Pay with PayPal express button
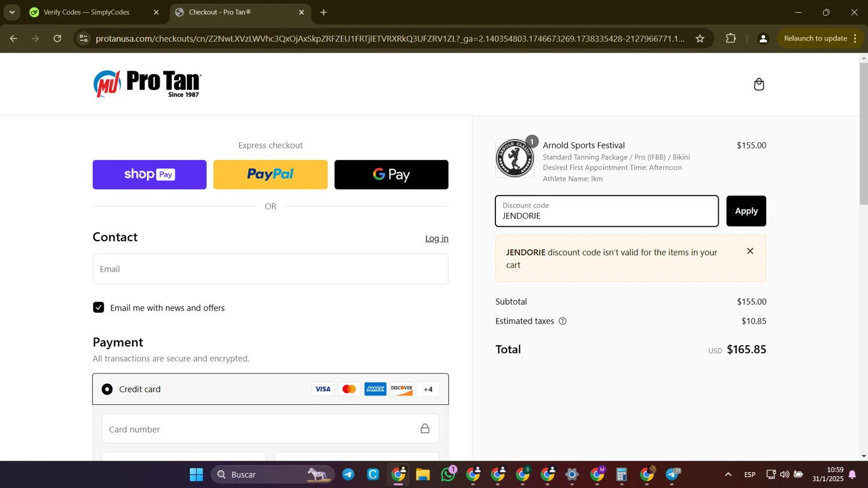This screenshot has height=488, width=868. coord(270,175)
